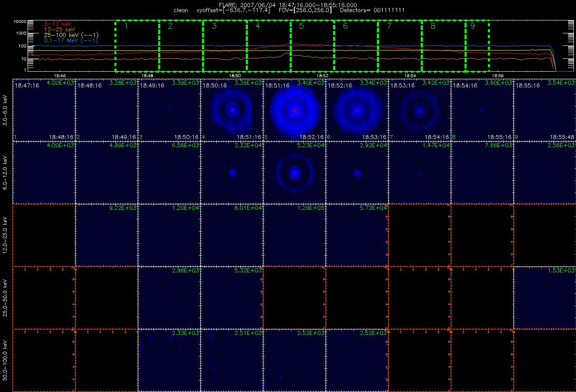576x392 pixels.
Task: Click the 3.60E+03 peak value label
Action: 498,83
